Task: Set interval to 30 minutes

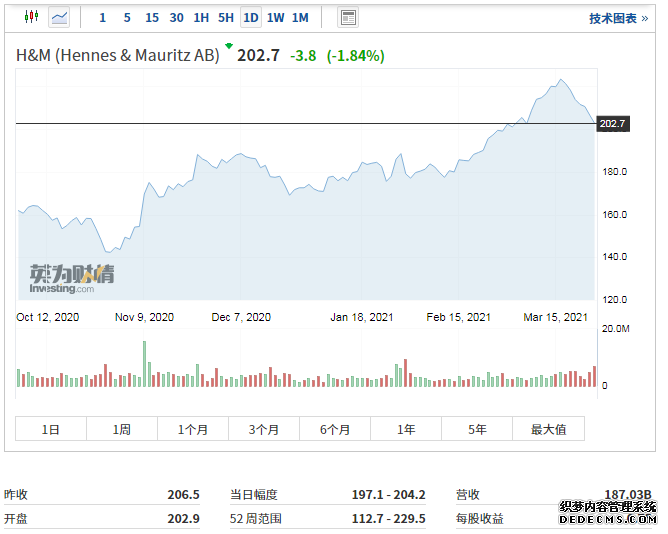Action: pyautogui.click(x=176, y=17)
